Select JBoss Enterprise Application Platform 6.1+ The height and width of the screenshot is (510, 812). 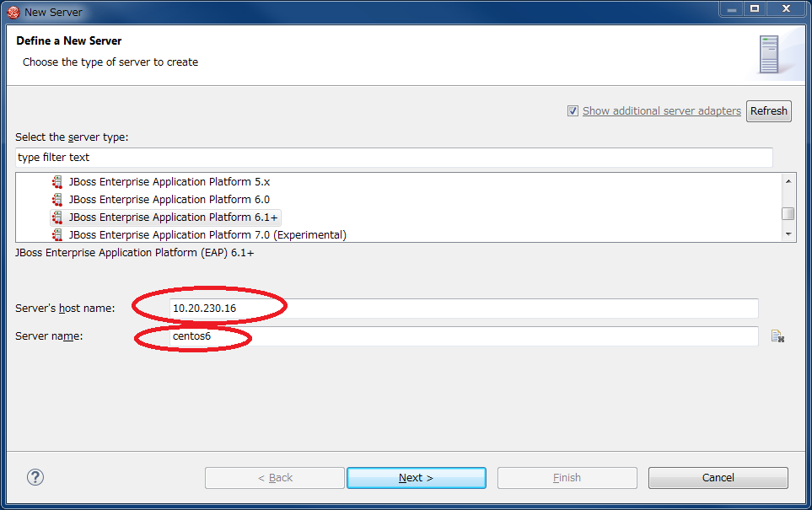pos(174,217)
